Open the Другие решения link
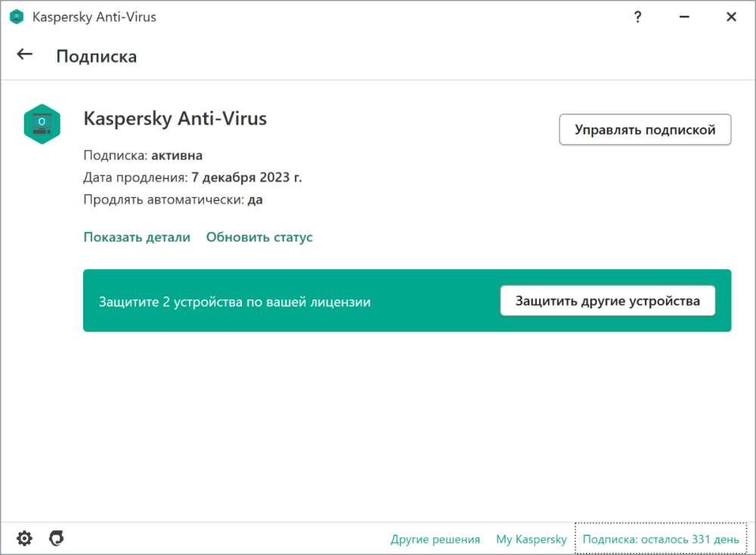This screenshot has width=756, height=555. click(x=435, y=539)
